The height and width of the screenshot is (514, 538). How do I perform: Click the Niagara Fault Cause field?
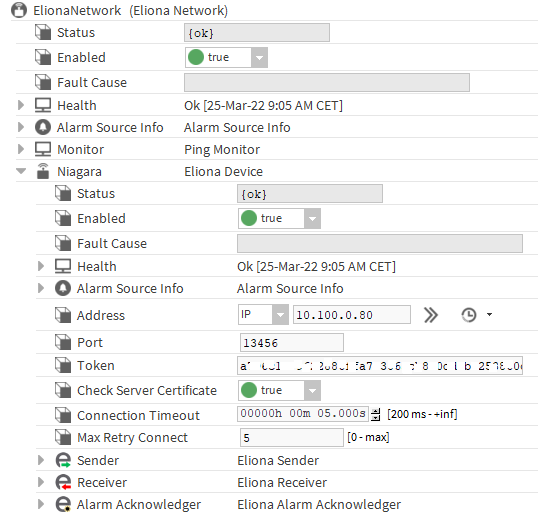click(380, 243)
